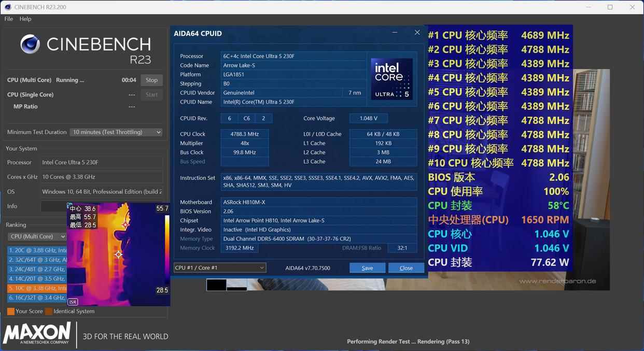Click the center crosshair marker on thermal image
644x351 pixels.
119,254
